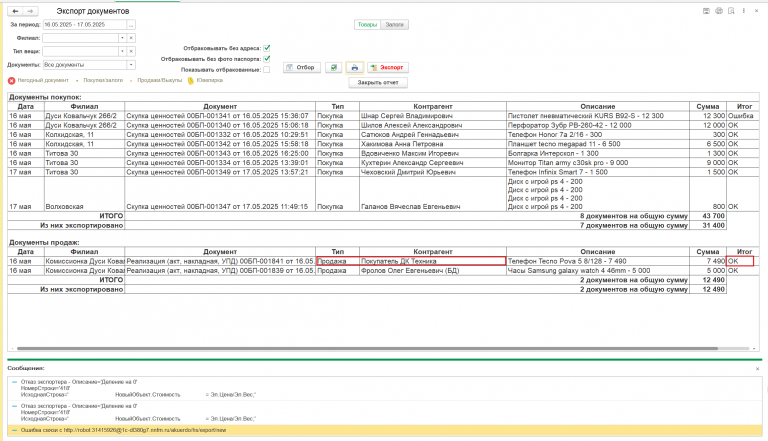The height and width of the screenshot is (441, 768).
Task: Click the print preview icon in title bar
Action: tap(731, 11)
